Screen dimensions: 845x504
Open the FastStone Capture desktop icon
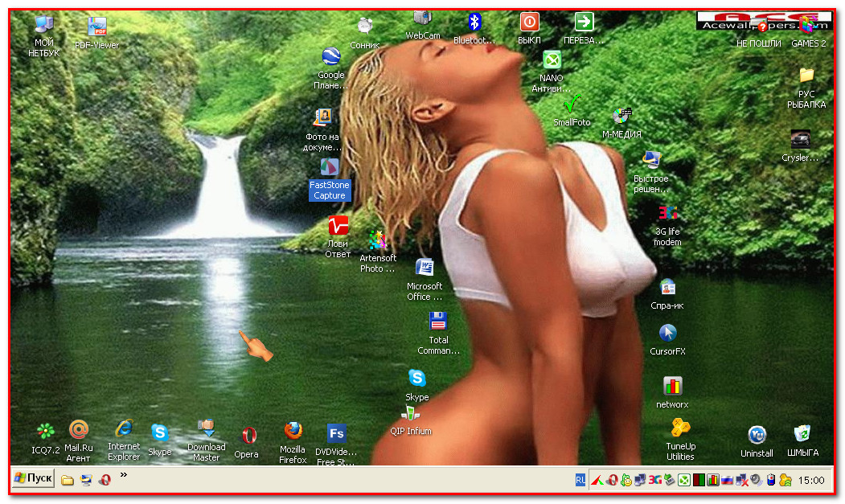tap(330, 168)
